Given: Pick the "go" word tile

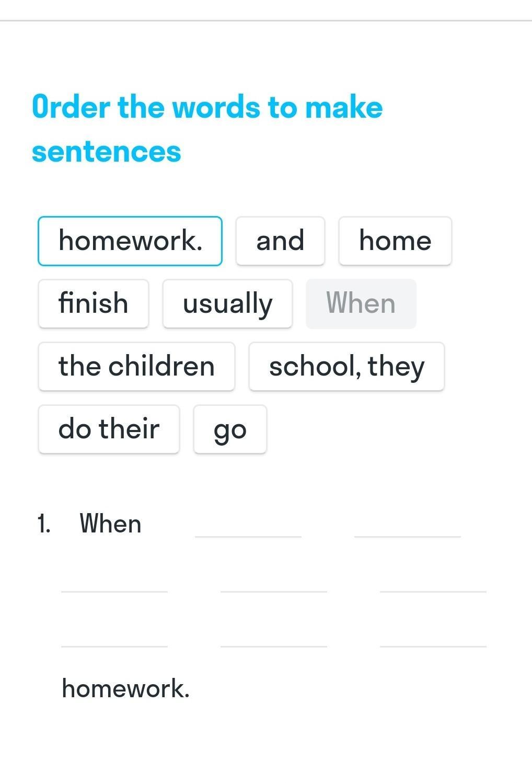Looking at the screenshot, I should pos(230,429).
